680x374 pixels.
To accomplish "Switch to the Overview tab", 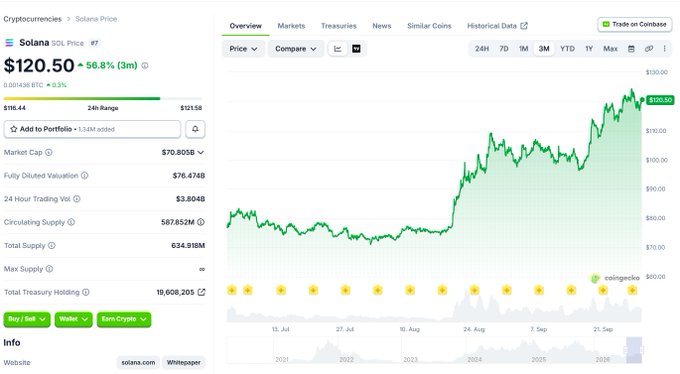I will click(x=245, y=26).
